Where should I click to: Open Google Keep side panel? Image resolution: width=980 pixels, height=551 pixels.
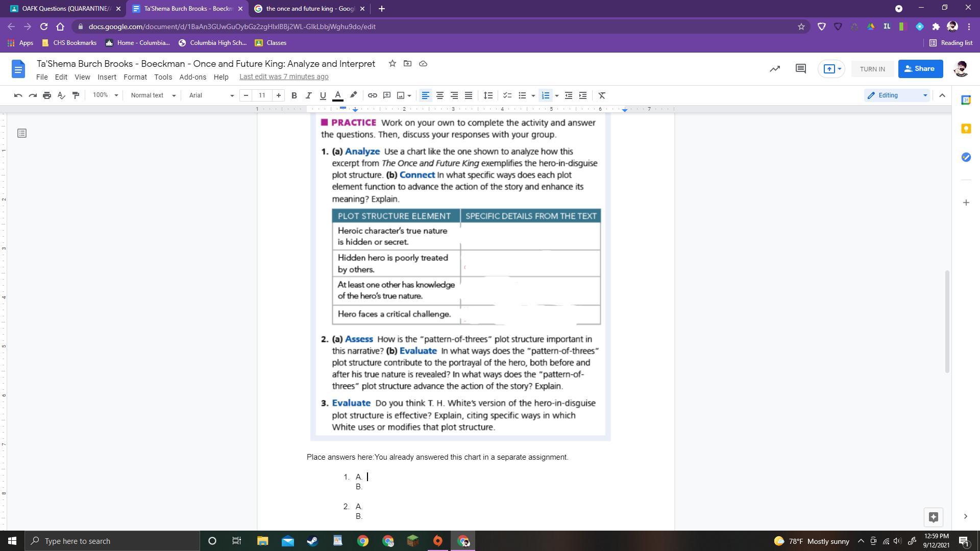pos(966,129)
